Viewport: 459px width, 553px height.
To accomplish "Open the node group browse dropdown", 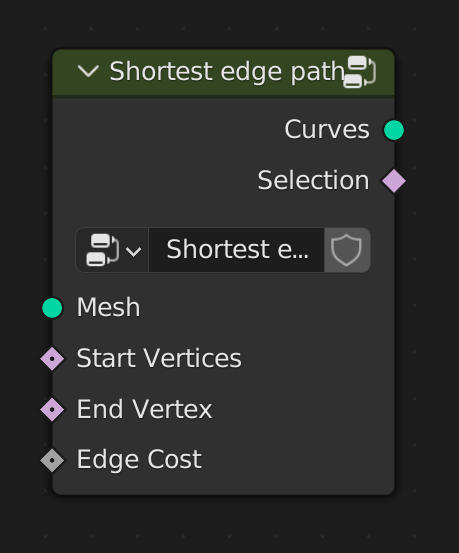I will tap(112, 250).
